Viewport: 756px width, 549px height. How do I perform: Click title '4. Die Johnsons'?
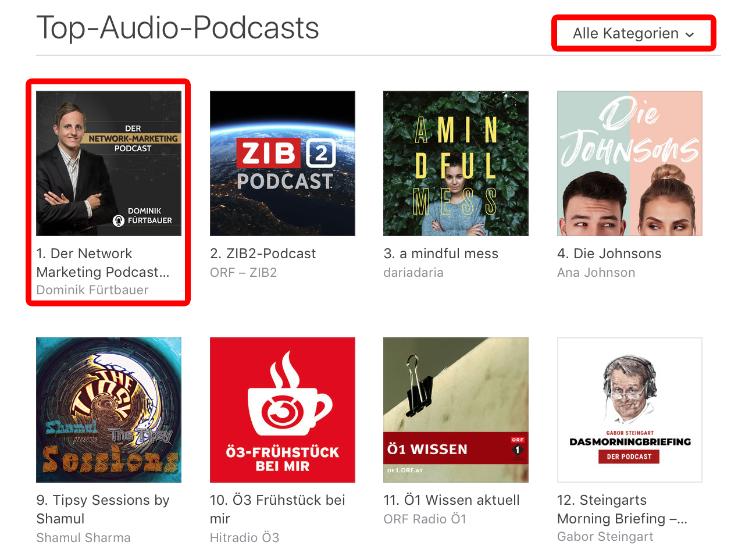point(609,254)
